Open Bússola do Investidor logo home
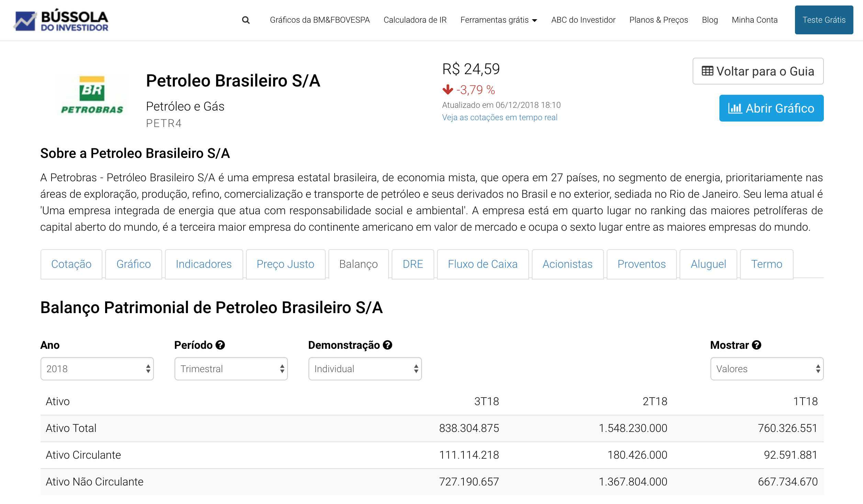Screen dimensions: 863x504 (61, 21)
